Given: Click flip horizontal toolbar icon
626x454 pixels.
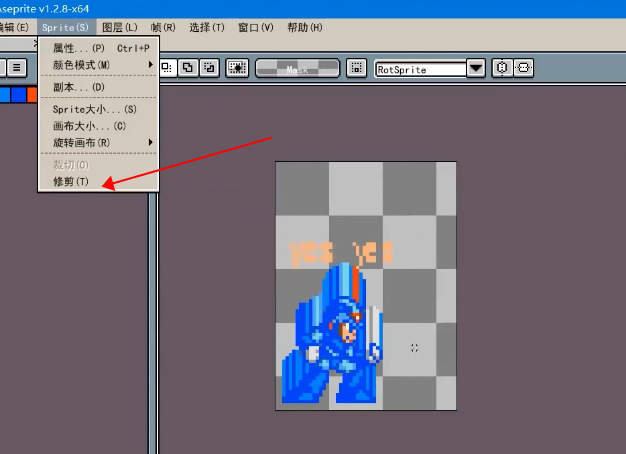Looking at the screenshot, I should (502, 67).
